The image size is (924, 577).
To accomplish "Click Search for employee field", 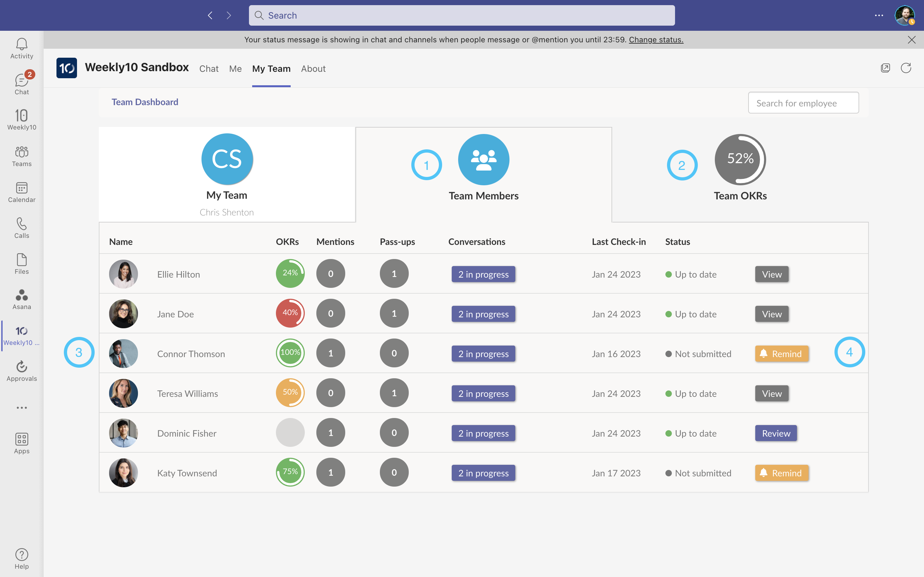I will (803, 103).
